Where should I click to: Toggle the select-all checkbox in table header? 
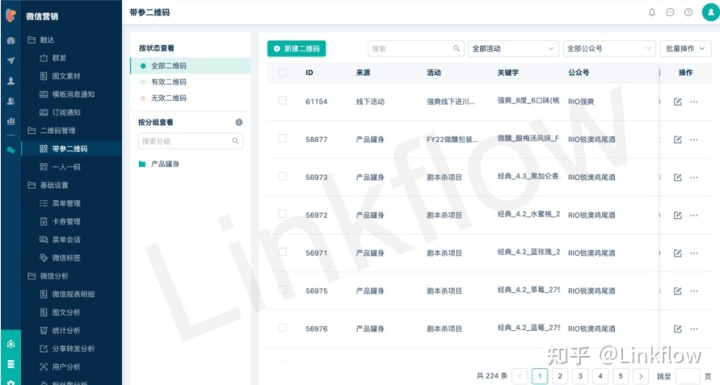[x=282, y=73]
